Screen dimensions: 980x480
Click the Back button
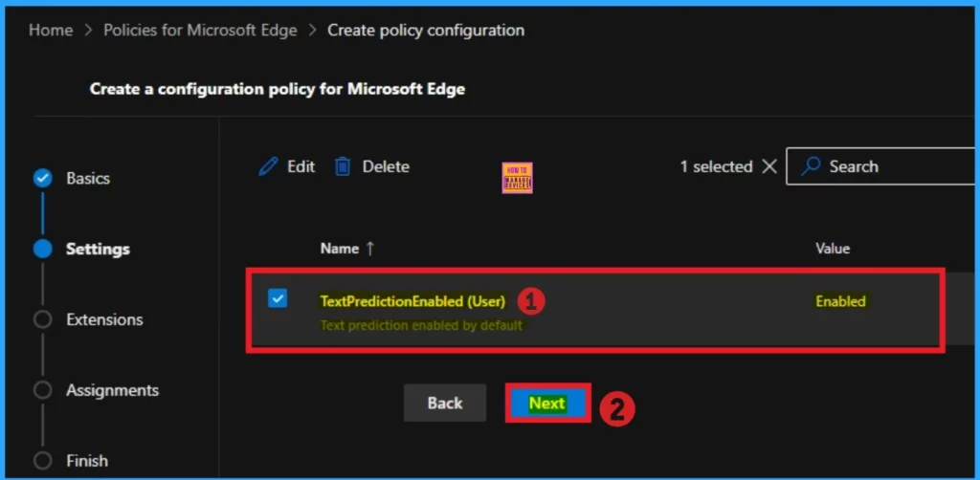pyautogui.click(x=445, y=403)
